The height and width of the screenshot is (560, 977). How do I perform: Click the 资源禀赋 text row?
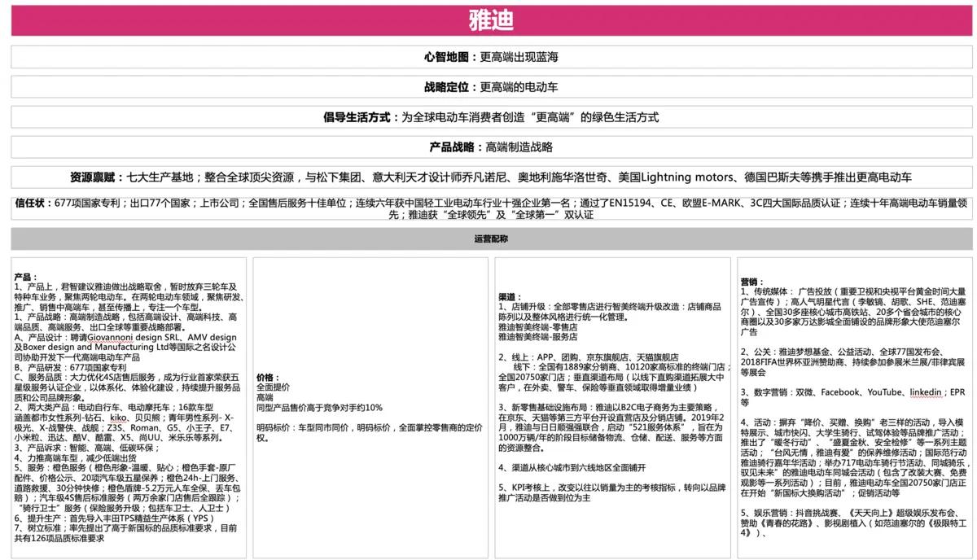(490, 177)
